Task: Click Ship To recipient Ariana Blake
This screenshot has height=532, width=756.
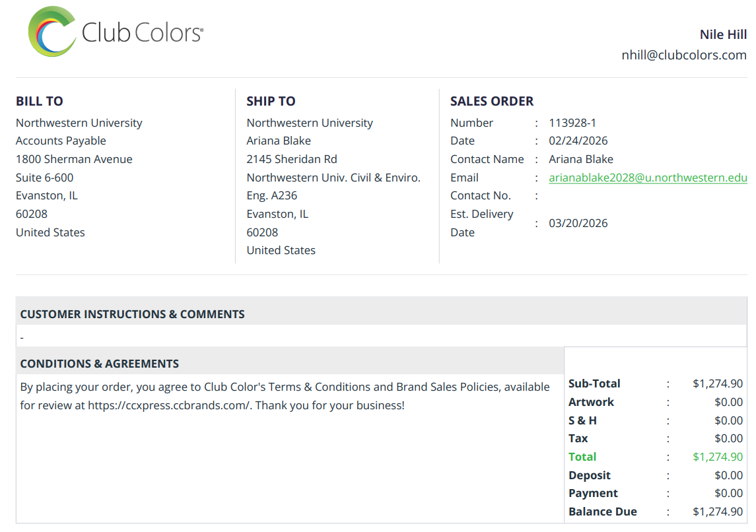Action: click(279, 141)
